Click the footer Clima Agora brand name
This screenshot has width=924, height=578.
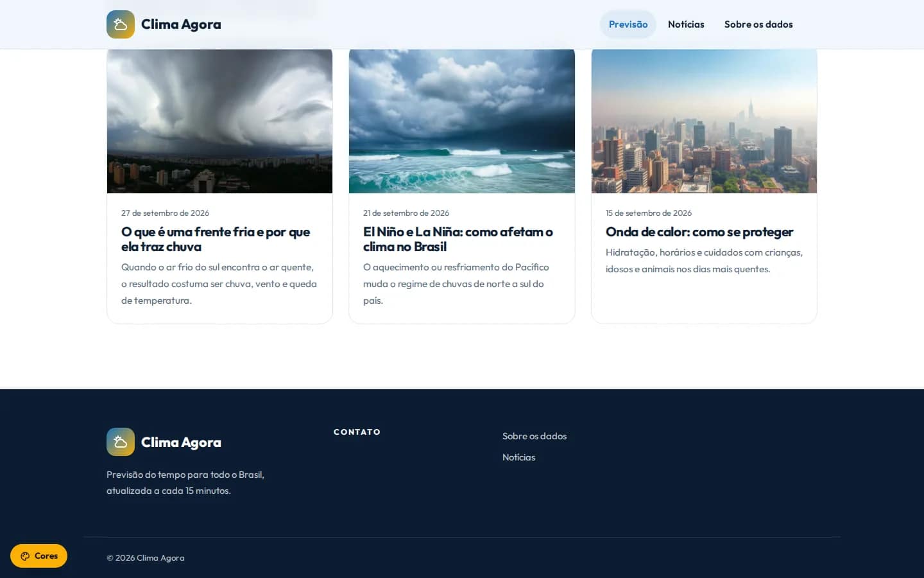181,442
